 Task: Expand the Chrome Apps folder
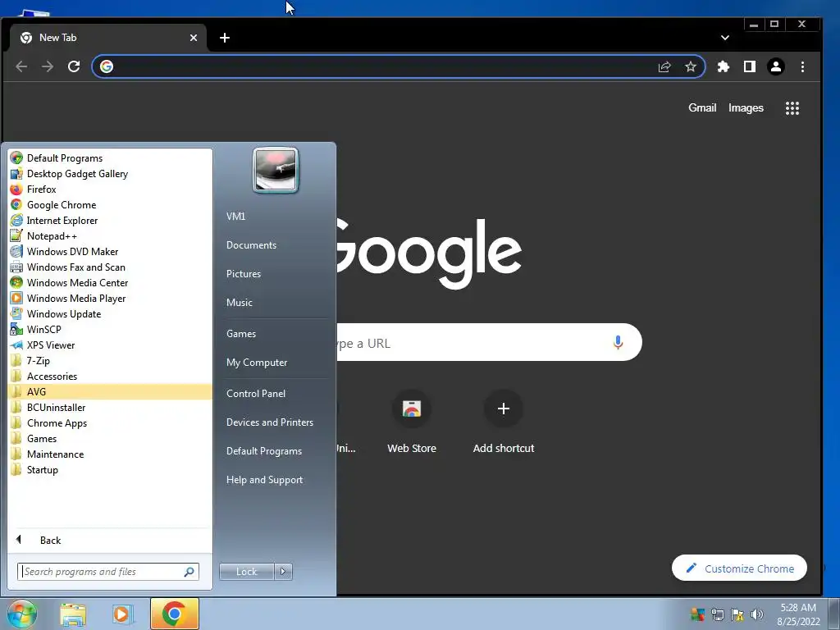111,422
